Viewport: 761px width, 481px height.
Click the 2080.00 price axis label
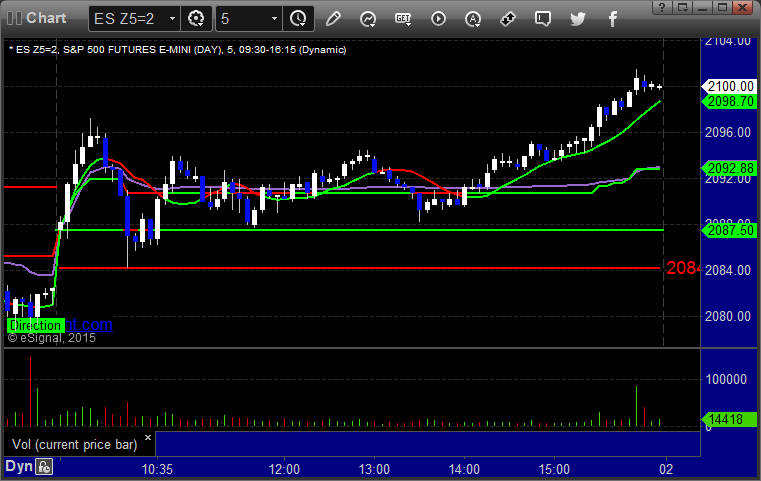point(728,316)
